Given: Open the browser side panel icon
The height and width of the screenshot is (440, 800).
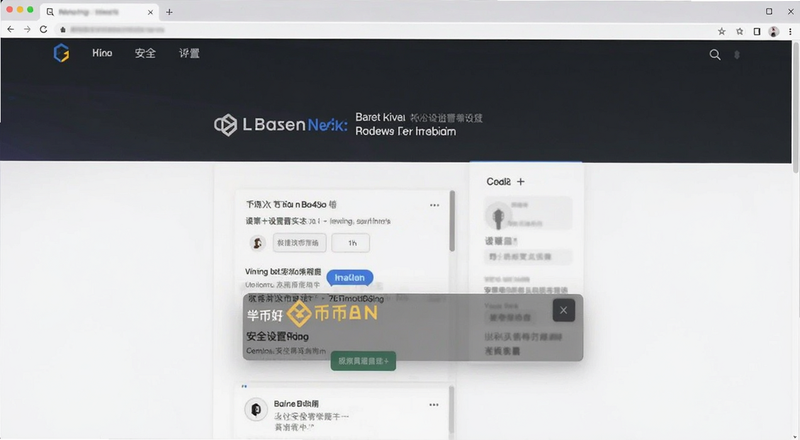Looking at the screenshot, I should click(757, 31).
